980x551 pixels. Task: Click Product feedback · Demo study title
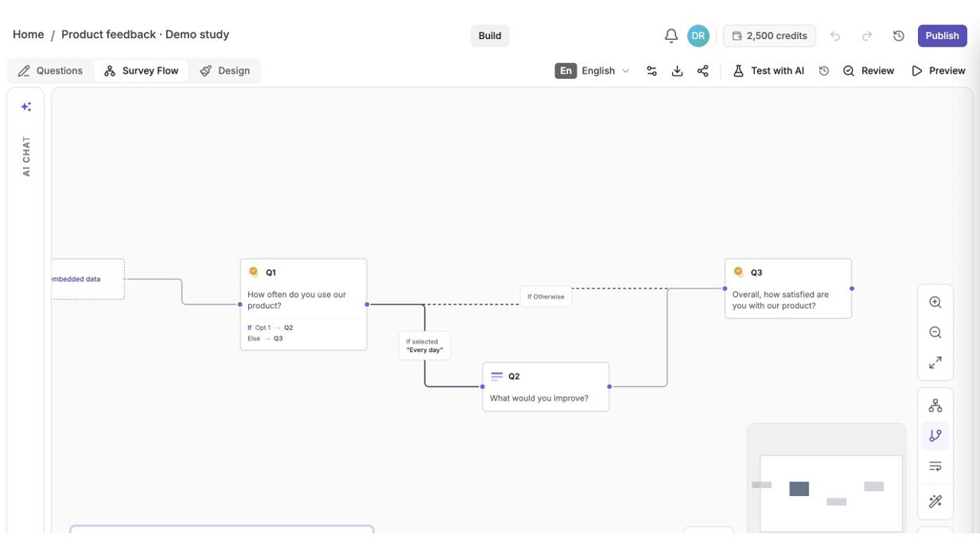click(145, 34)
